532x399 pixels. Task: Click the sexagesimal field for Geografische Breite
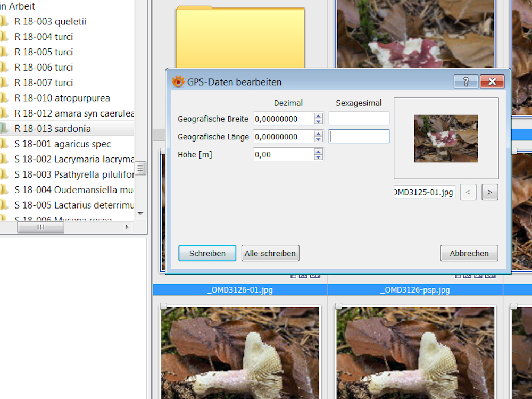coord(359,119)
